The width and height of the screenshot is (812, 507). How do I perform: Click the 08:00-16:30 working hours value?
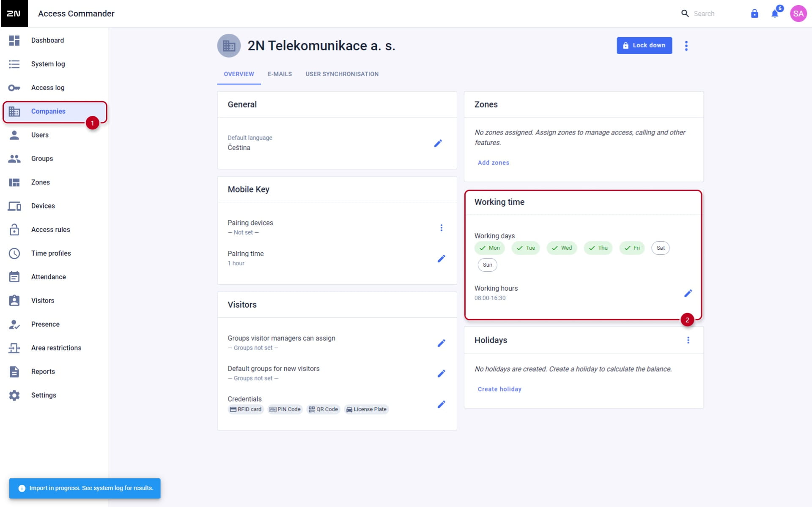tap(490, 298)
